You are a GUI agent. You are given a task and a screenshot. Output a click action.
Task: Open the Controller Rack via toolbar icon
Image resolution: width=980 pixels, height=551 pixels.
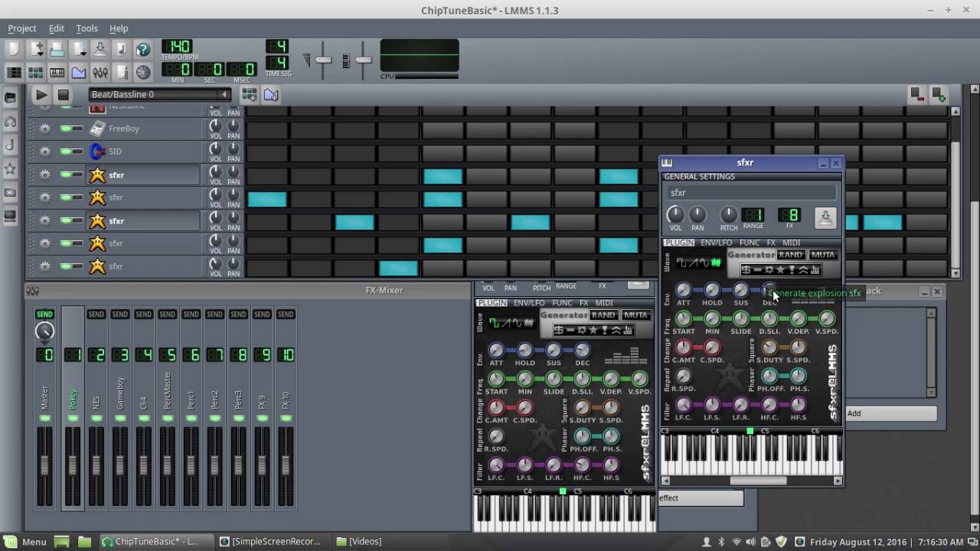click(x=143, y=73)
